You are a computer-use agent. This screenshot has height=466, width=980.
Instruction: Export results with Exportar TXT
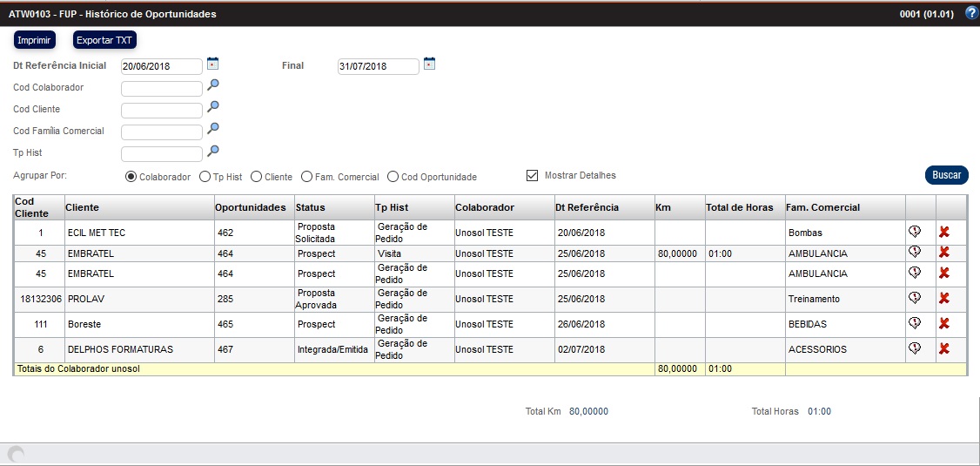click(104, 40)
